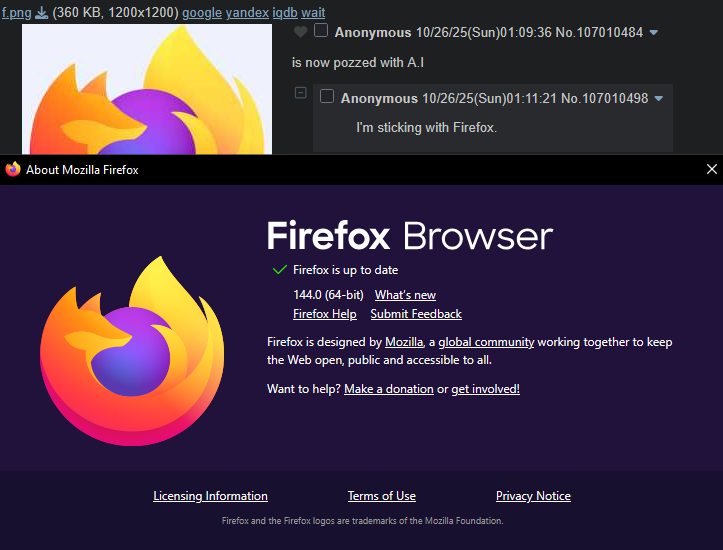
Task: Click timestamp 10/26/25(Sun)01:11:21
Action: coord(490,98)
